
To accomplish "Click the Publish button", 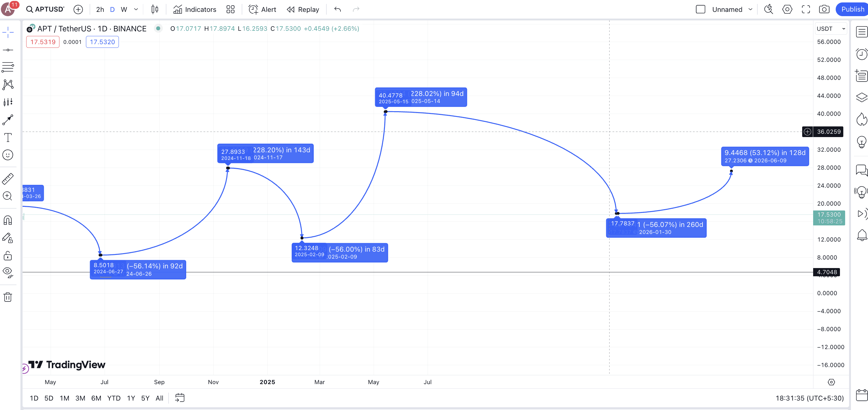I will coord(852,9).
